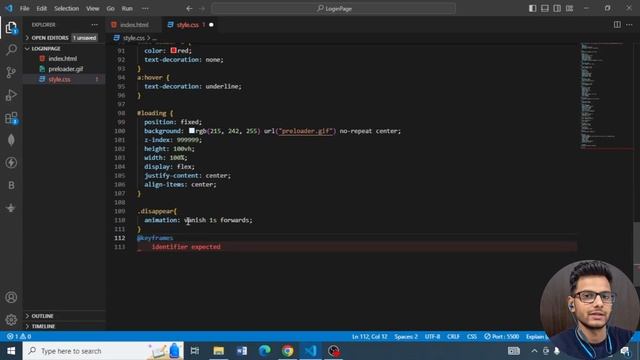This screenshot has width=640, height=360.
Task: Click the Live Server Port 5500 status
Action: point(502,337)
